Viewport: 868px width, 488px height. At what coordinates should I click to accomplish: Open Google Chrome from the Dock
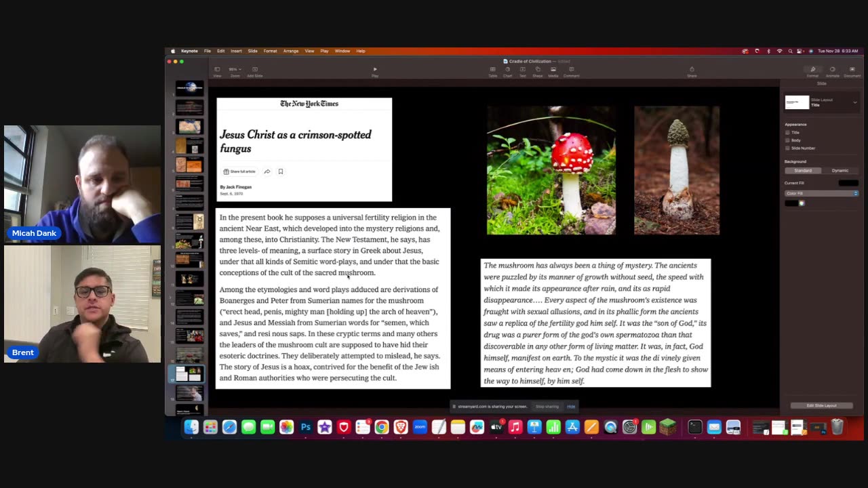382,427
